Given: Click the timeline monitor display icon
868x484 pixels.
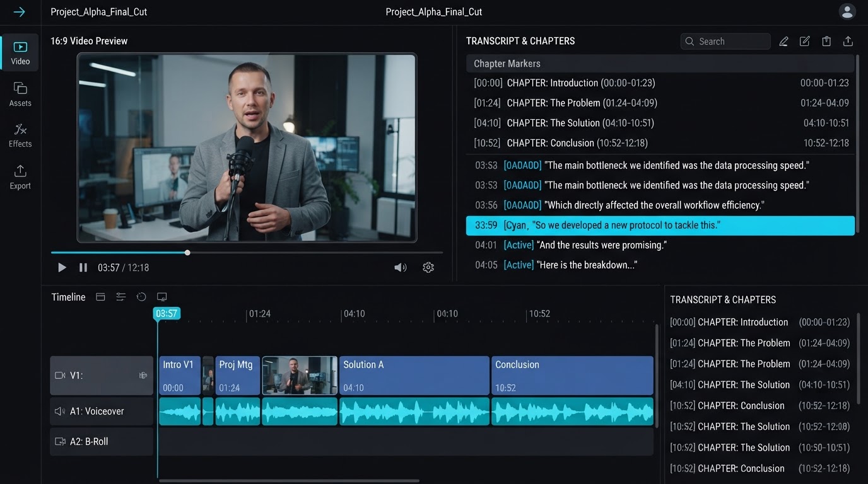Looking at the screenshot, I should (161, 297).
